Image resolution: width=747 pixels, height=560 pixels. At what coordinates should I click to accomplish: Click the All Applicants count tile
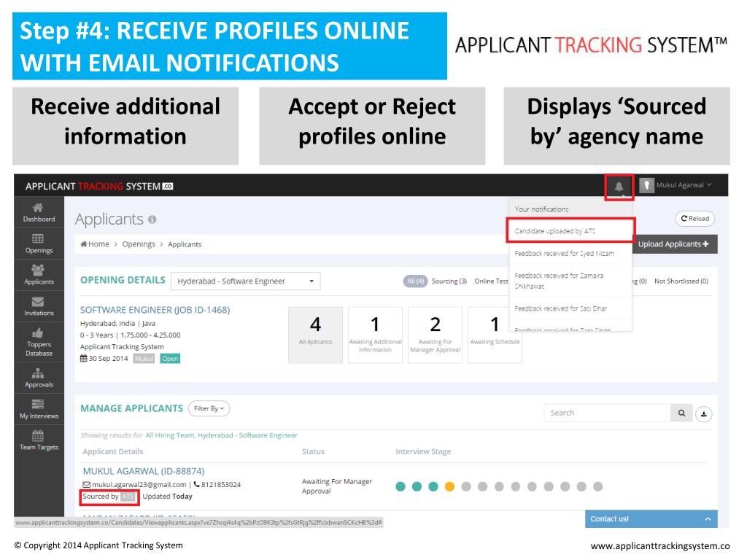pyautogui.click(x=315, y=335)
